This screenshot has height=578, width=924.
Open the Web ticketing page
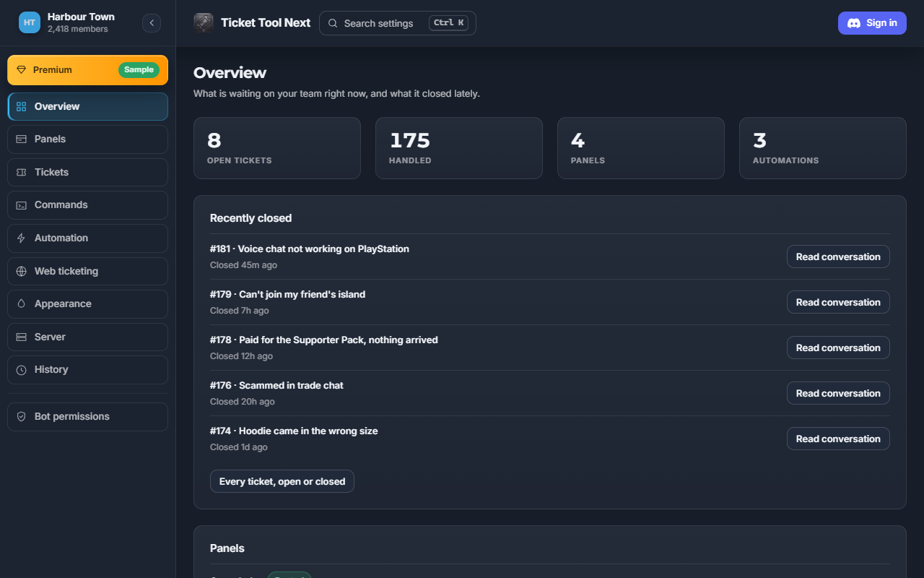pyautogui.click(x=87, y=272)
